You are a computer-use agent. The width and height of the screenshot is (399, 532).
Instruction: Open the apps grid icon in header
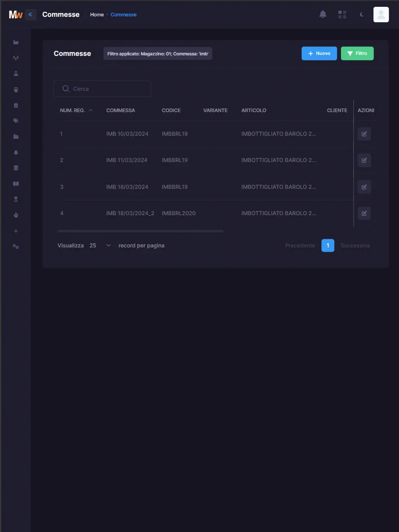(342, 14)
